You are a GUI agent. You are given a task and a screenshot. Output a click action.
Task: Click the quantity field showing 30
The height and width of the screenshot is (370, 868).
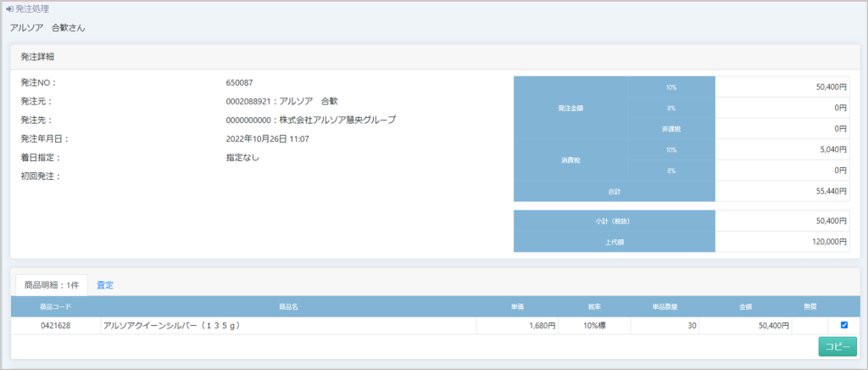click(665, 325)
